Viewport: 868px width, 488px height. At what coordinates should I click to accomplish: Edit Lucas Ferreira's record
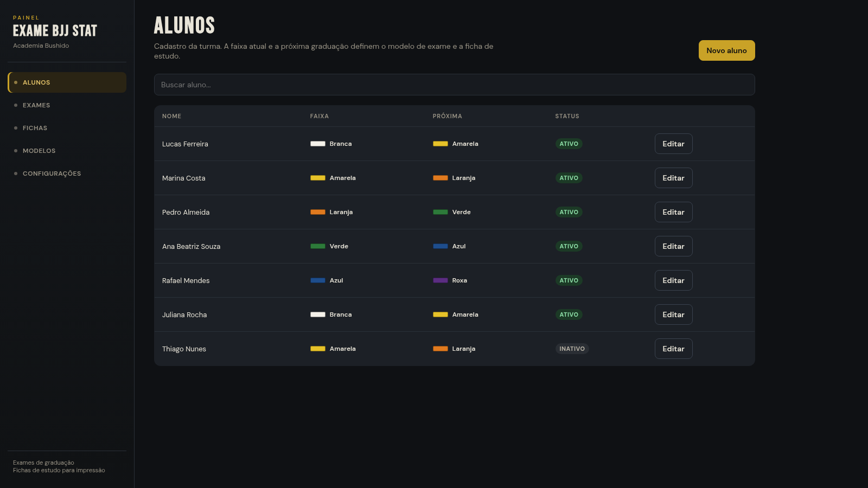click(x=673, y=144)
